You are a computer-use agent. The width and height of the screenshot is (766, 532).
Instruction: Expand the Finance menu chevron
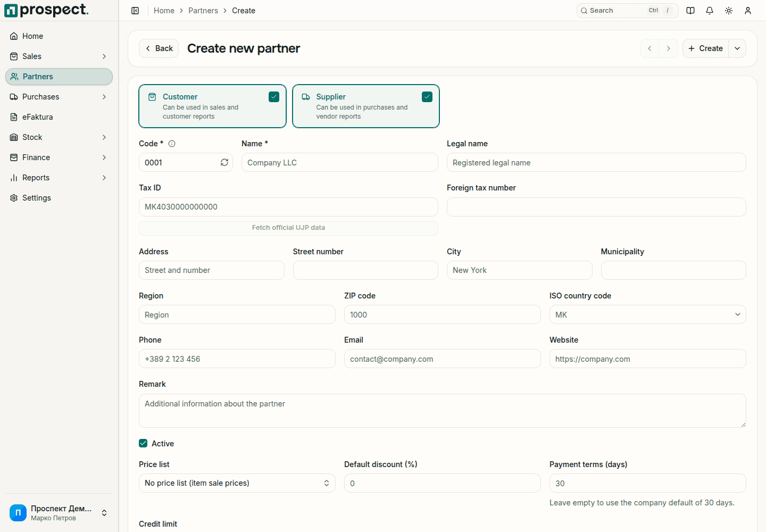104,157
